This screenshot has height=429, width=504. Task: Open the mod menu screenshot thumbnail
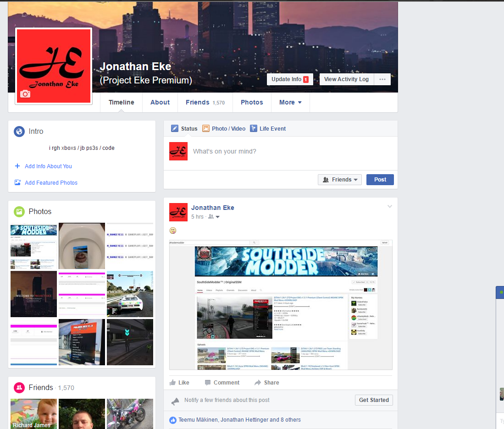(x=82, y=342)
